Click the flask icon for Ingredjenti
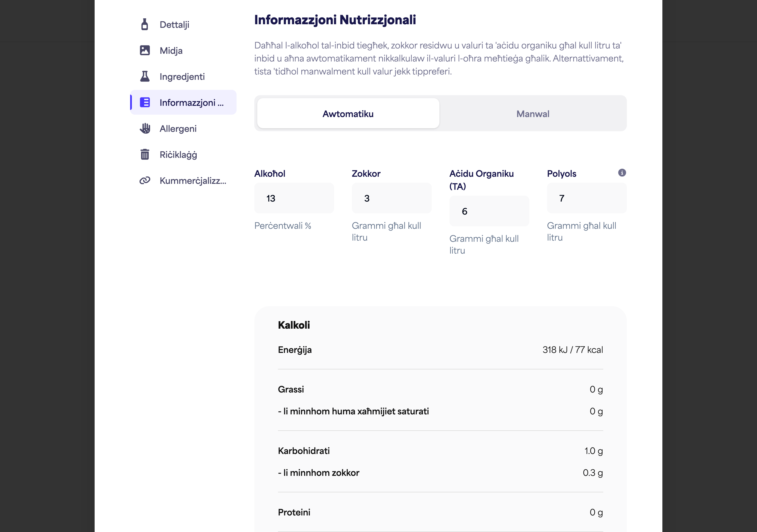The image size is (757, 532). point(144,77)
